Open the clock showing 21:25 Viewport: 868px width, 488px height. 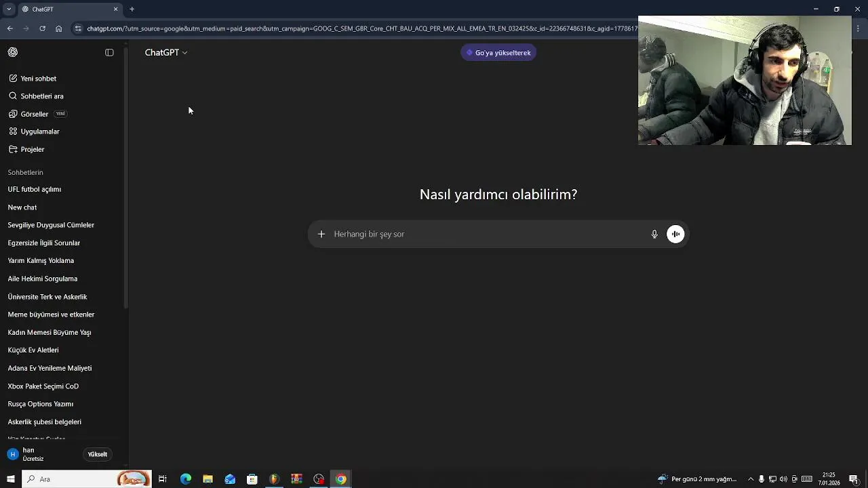point(829,479)
